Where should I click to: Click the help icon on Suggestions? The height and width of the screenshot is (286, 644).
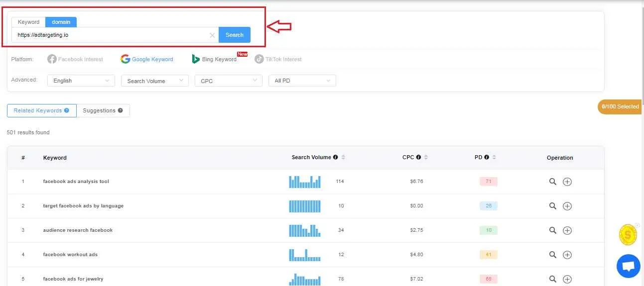point(120,110)
